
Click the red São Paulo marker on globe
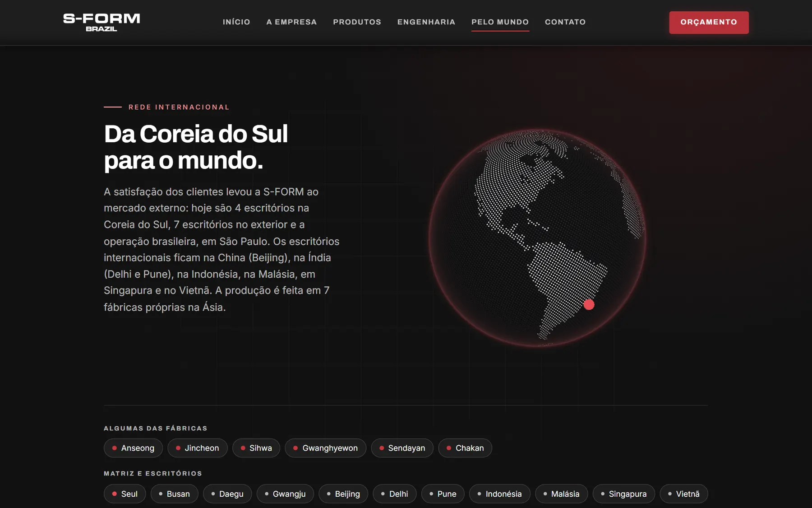pos(589,305)
